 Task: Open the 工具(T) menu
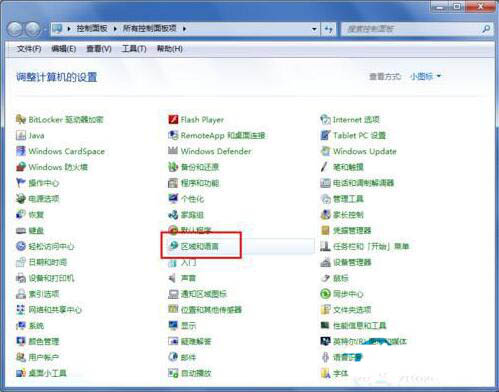coord(134,49)
